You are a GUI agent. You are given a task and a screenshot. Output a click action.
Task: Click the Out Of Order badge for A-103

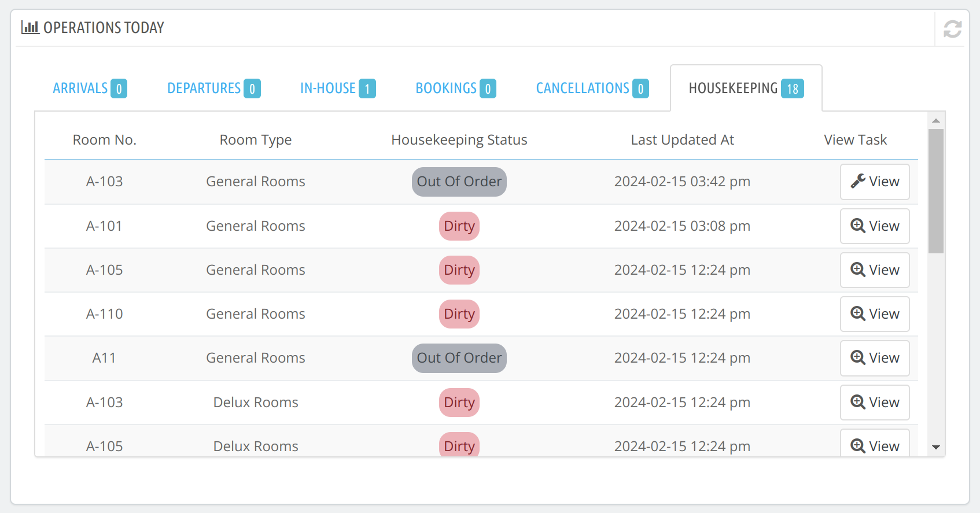[459, 182]
